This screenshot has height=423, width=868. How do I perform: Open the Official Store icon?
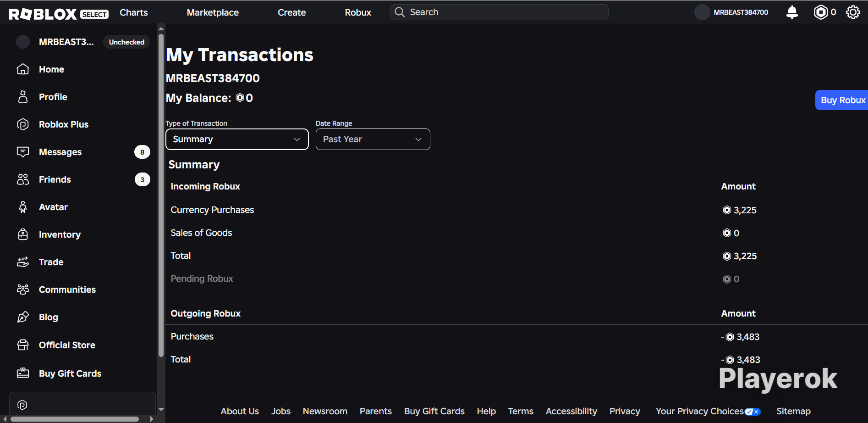point(23,345)
